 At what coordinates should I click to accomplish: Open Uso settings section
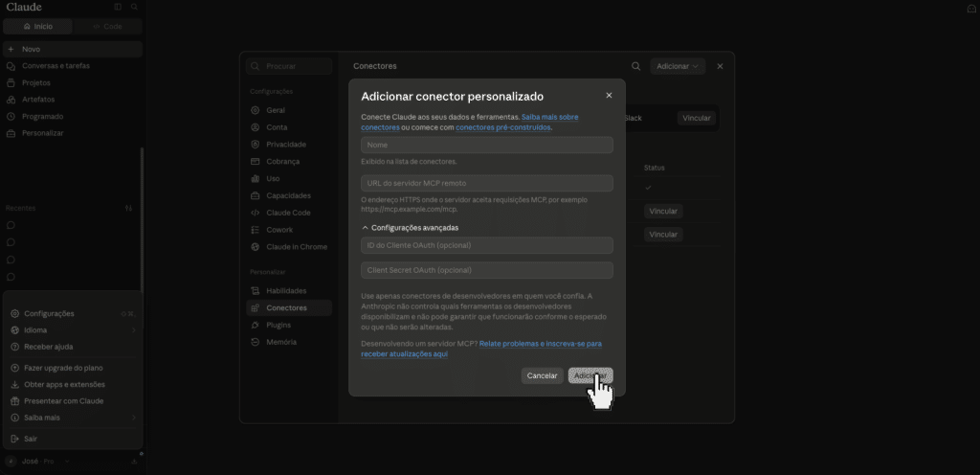pyautogui.click(x=289, y=178)
